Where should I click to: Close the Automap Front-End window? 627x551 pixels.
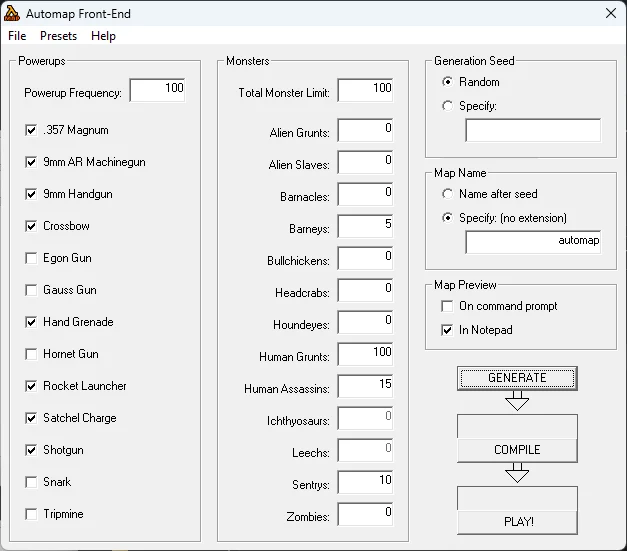(x=611, y=13)
